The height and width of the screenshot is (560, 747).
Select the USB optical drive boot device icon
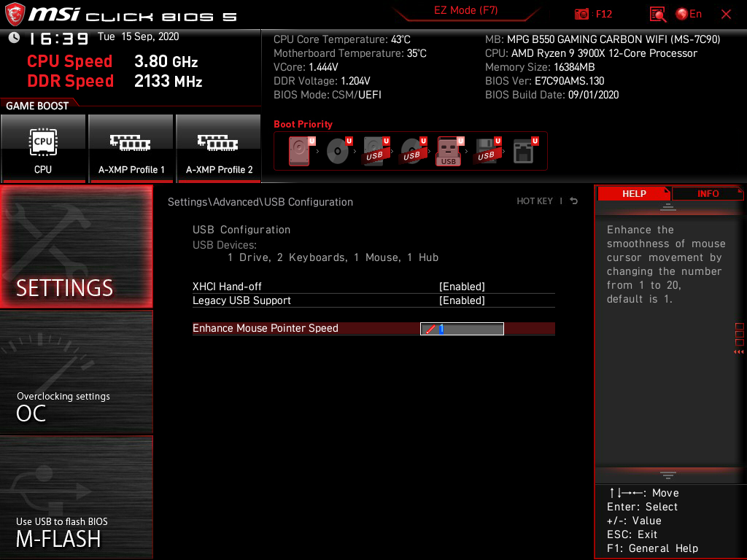tap(413, 151)
